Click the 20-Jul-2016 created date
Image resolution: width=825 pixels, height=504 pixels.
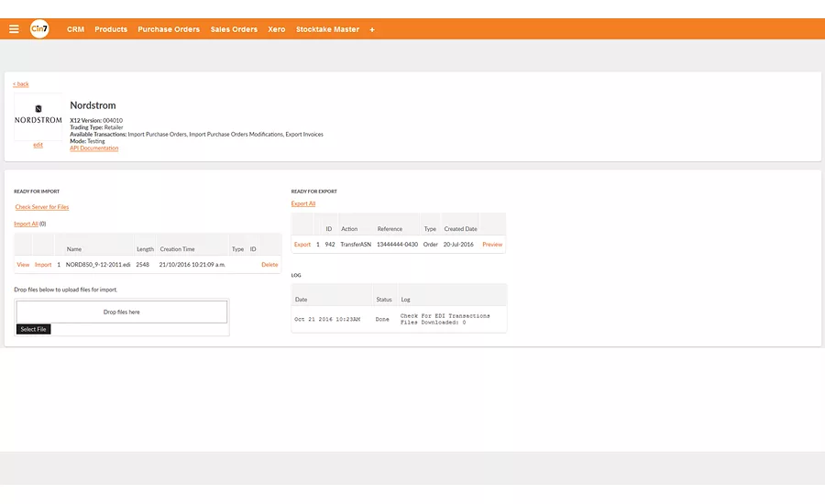click(458, 245)
